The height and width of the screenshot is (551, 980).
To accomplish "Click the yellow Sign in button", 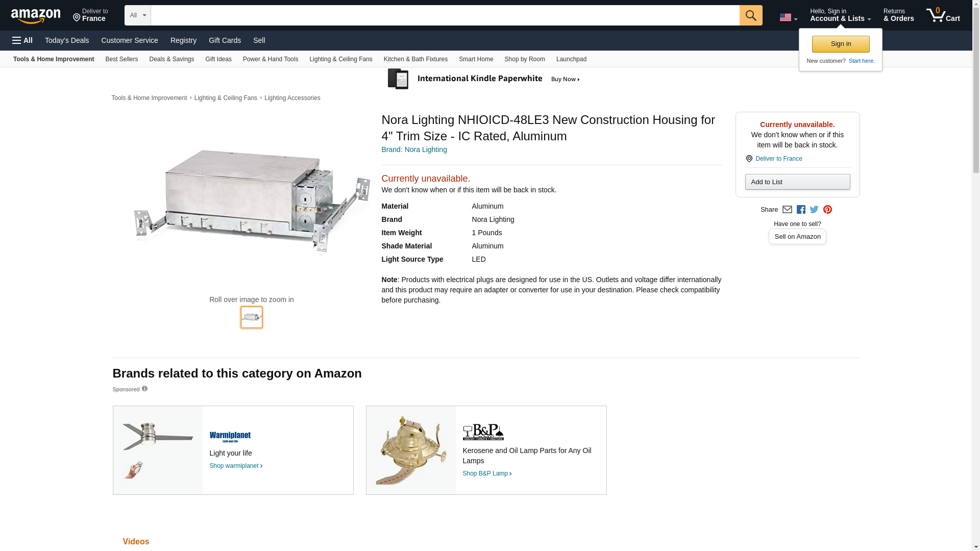I will pyautogui.click(x=840, y=44).
